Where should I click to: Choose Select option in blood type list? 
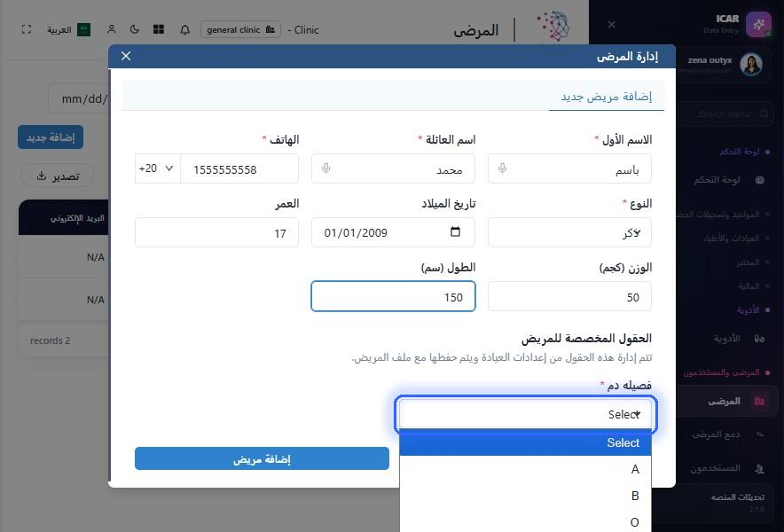coord(526,443)
